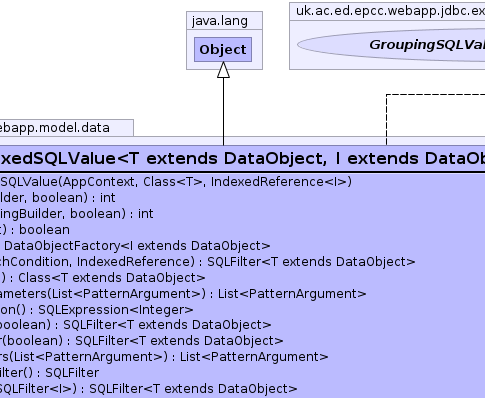This screenshot has height=398, width=485.
Task: Select the IndexedSQLValue class title header
Action: (x=242, y=158)
